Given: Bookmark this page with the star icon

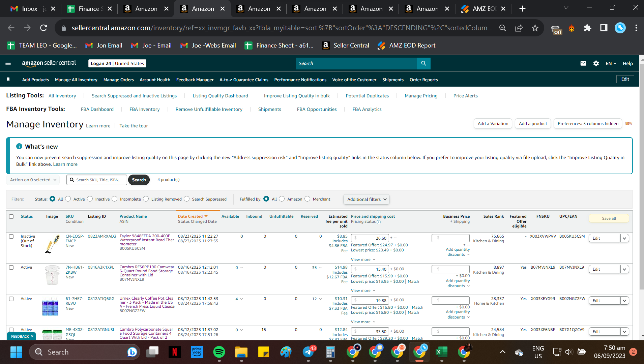Looking at the screenshot, I should pyautogui.click(x=535, y=28).
